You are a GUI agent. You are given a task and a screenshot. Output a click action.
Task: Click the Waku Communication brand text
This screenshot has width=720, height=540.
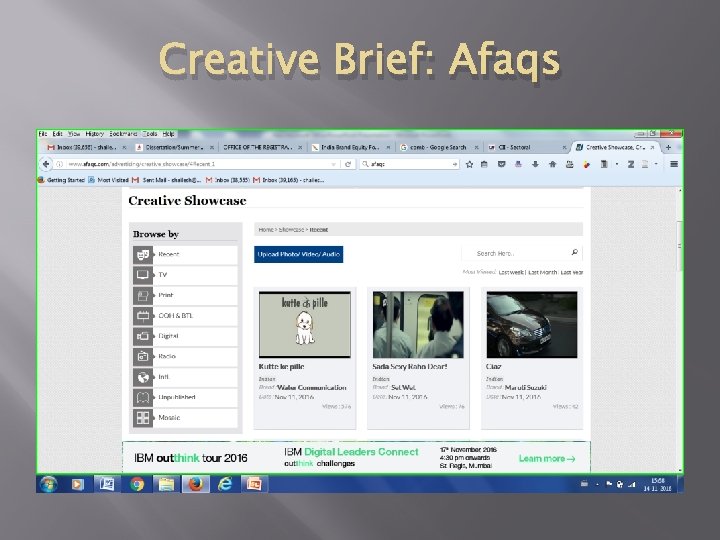pos(311,388)
